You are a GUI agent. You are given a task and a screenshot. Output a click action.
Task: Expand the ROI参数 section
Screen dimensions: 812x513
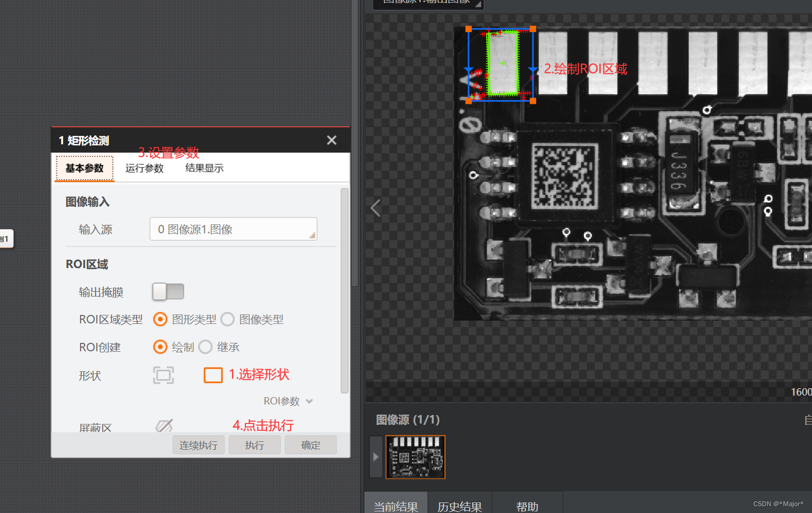click(288, 401)
